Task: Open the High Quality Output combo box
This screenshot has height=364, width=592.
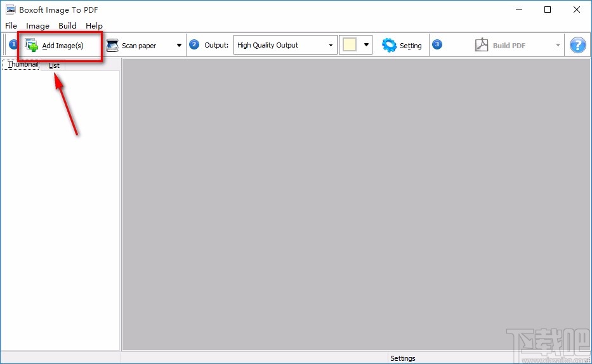Action: [x=285, y=45]
